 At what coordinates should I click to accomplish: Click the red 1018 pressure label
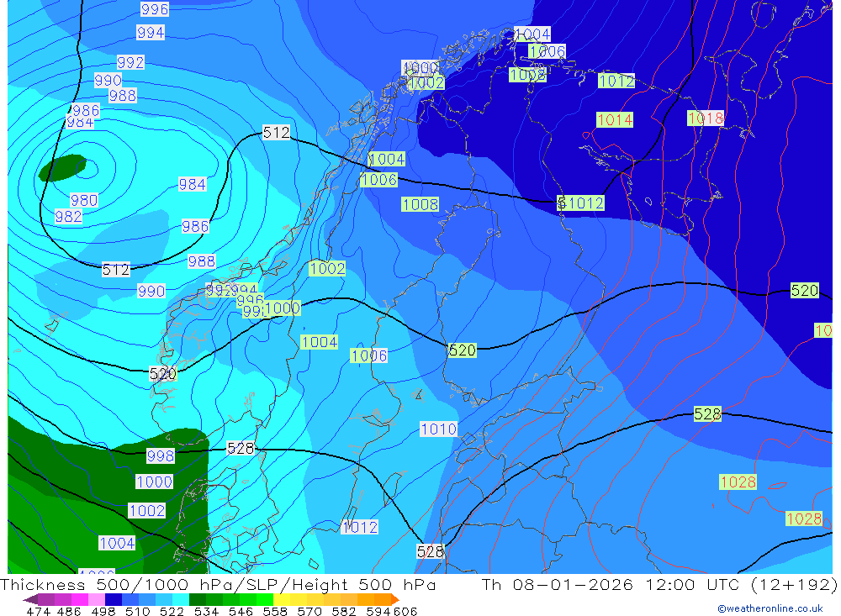[x=706, y=118]
